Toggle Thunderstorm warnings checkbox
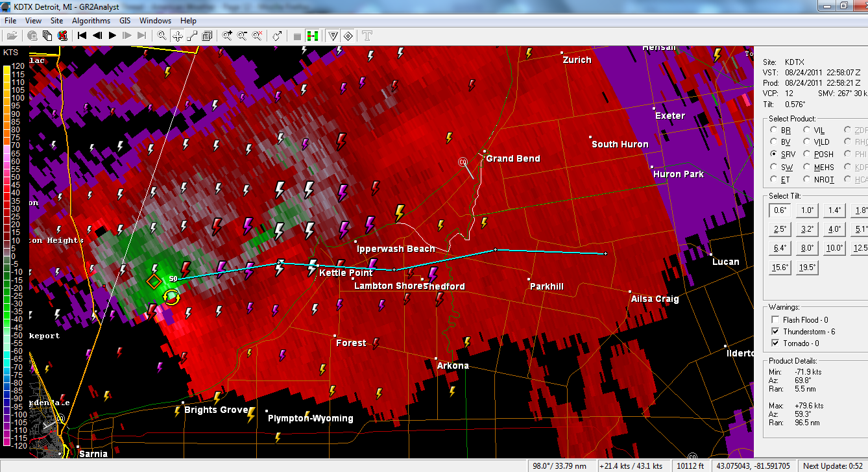This screenshot has height=472, width=868. (x=776, y=332)
